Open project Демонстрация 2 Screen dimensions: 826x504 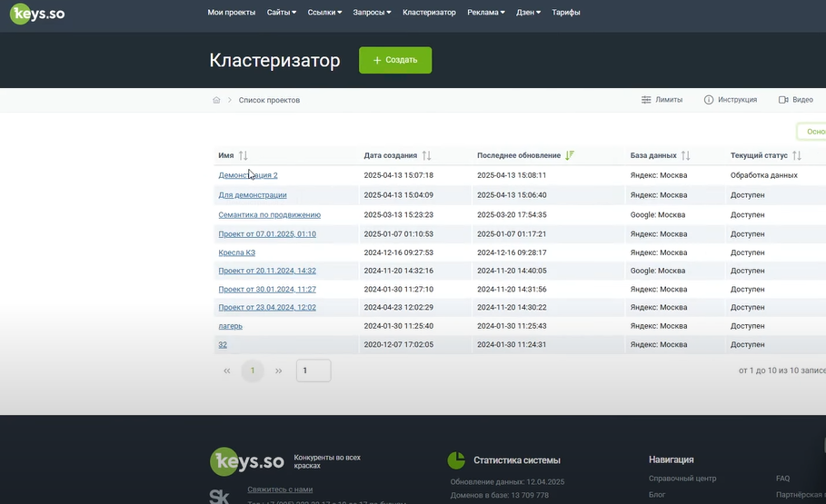[247, 175]
